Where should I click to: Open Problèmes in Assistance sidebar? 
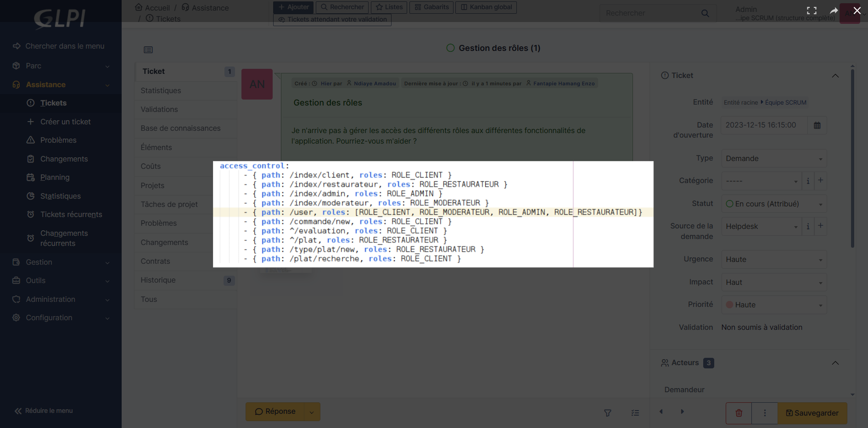click(x=58, y=140)
